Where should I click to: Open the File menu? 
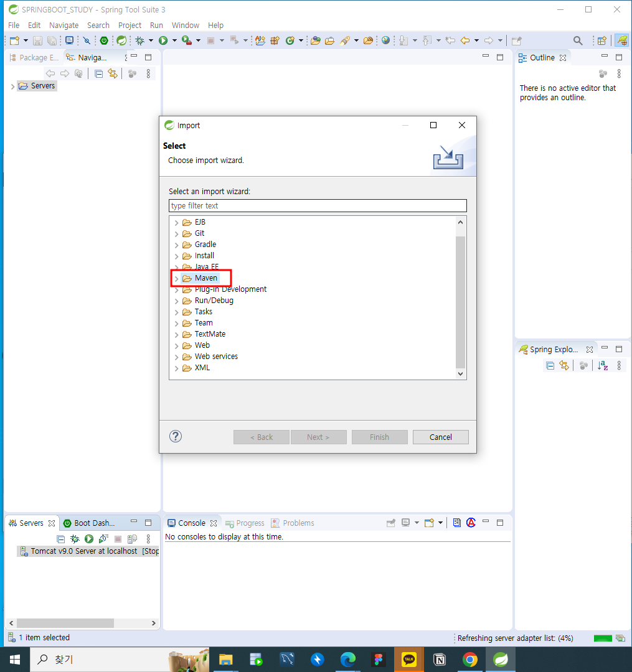(x=14, y=26)
